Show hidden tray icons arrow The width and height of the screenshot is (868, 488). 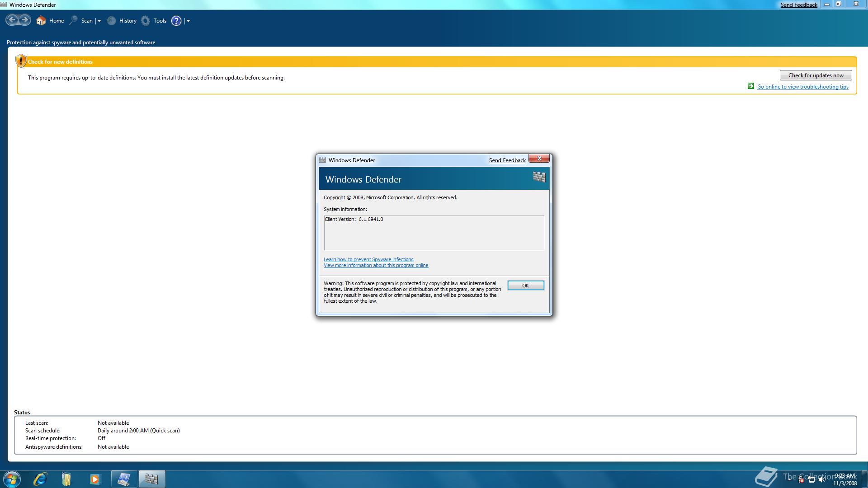(x=789, y=479)
